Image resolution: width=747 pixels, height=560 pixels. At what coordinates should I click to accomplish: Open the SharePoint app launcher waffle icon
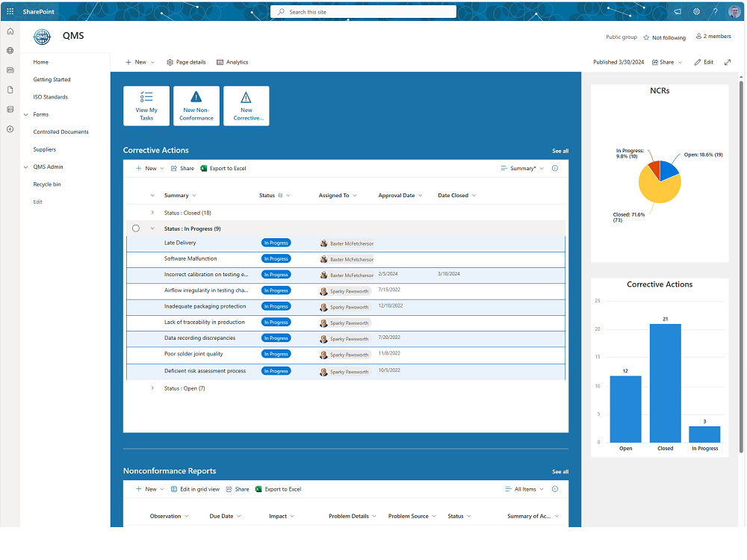[x=9, y=10]
